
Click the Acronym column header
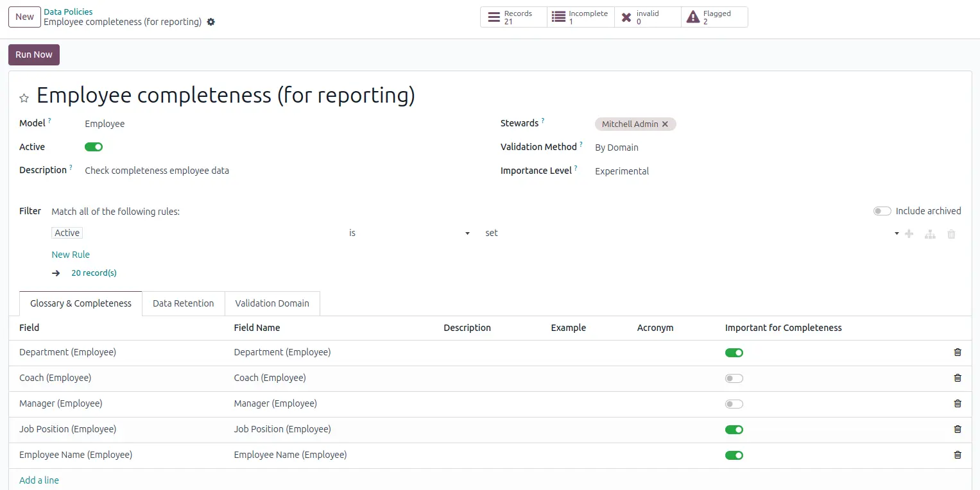tap(655, 328)
